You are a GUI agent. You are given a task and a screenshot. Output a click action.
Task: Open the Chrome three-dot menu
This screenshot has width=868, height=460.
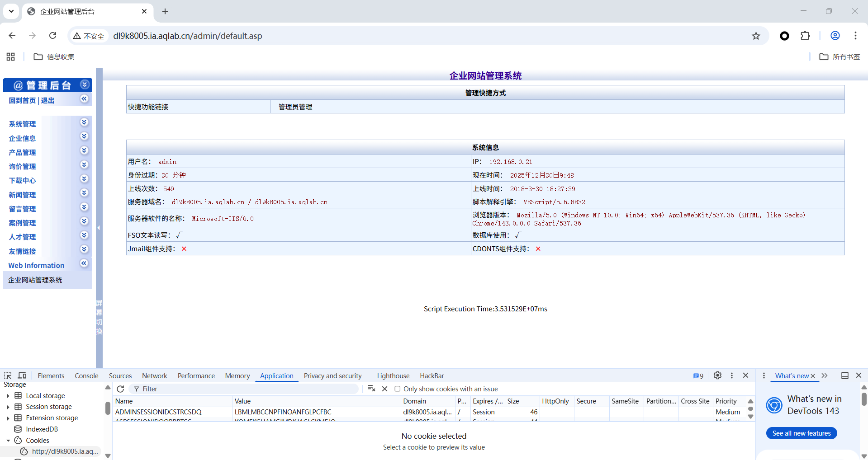coord(855,36)
